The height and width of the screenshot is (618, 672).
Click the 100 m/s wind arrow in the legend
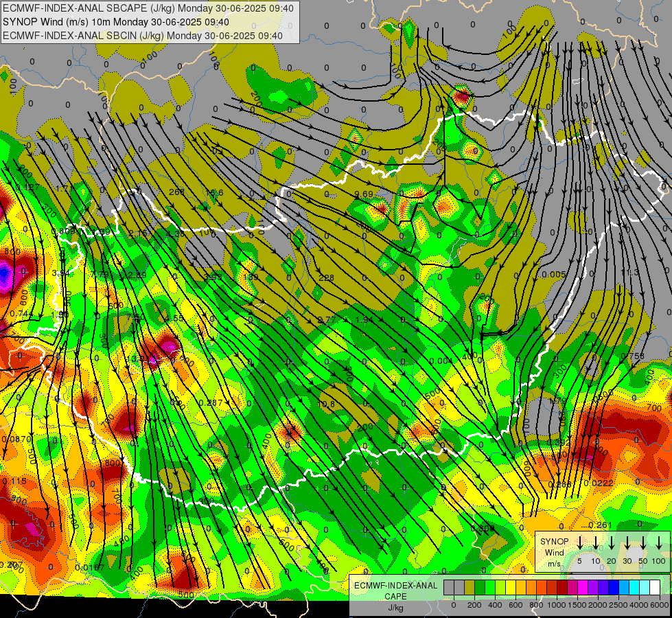point(659,543)
